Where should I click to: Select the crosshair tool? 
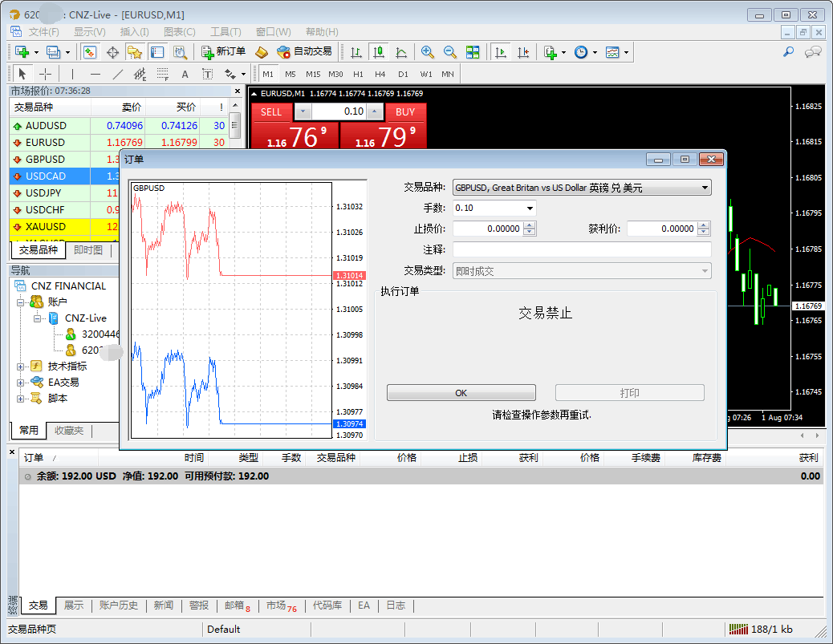[x=45, y=74]
